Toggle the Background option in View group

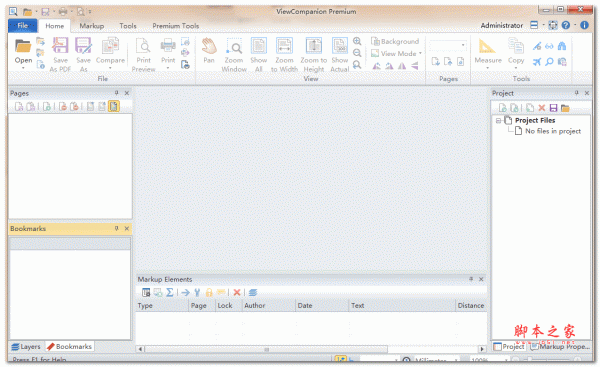coord(395,41)
